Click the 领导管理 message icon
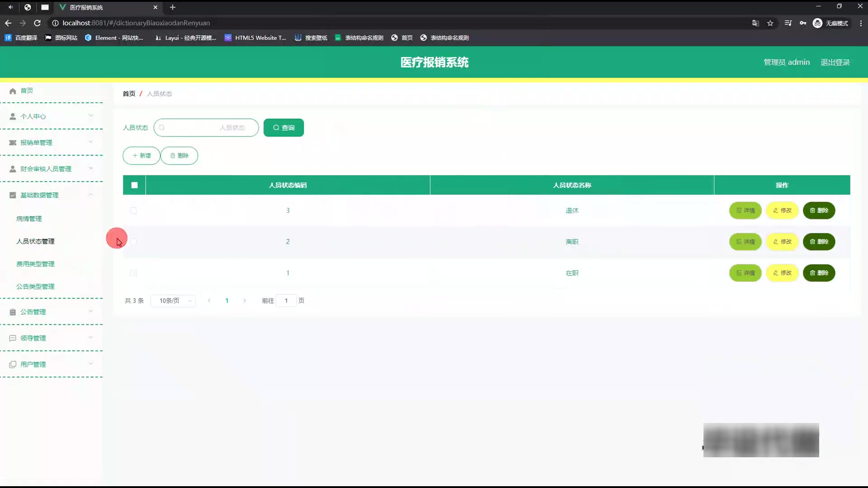Image resolution: width=868 pixels, height=488 pixels. 13,338
